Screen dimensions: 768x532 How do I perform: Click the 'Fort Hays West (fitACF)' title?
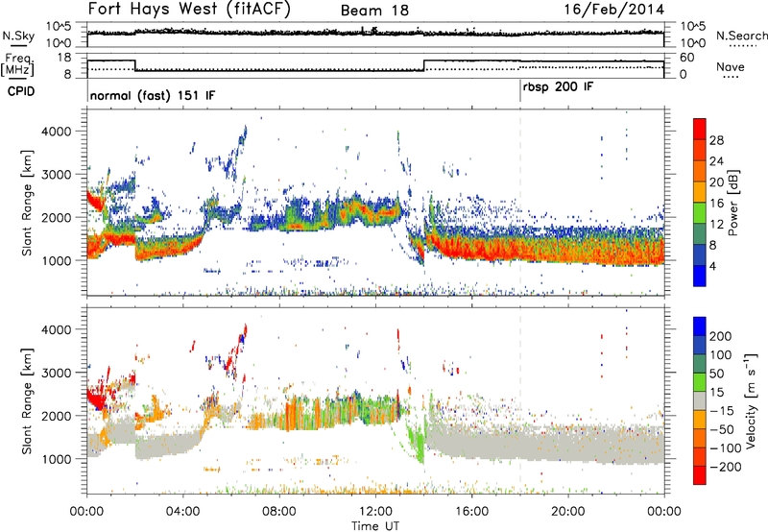[189, 10]
